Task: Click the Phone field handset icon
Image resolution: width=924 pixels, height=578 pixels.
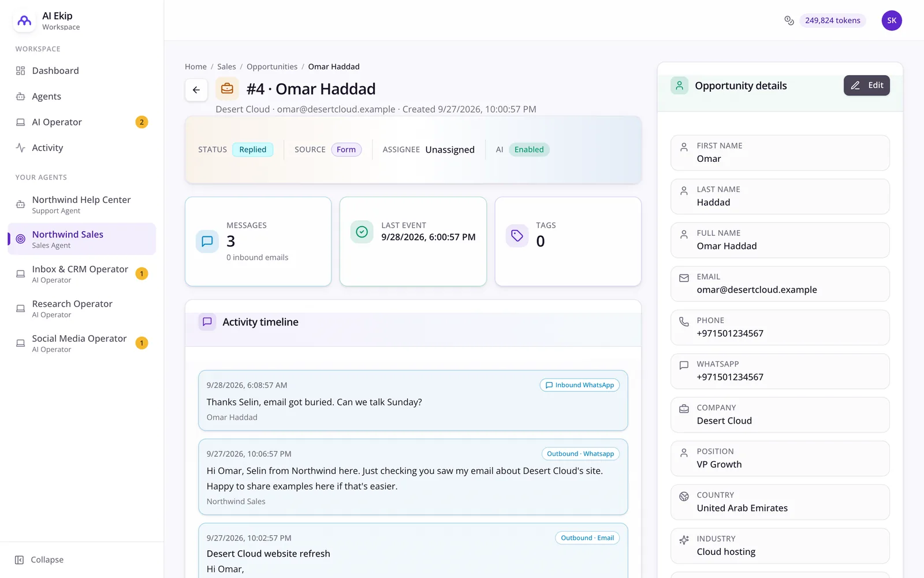Action: click(x=684, y=322)
